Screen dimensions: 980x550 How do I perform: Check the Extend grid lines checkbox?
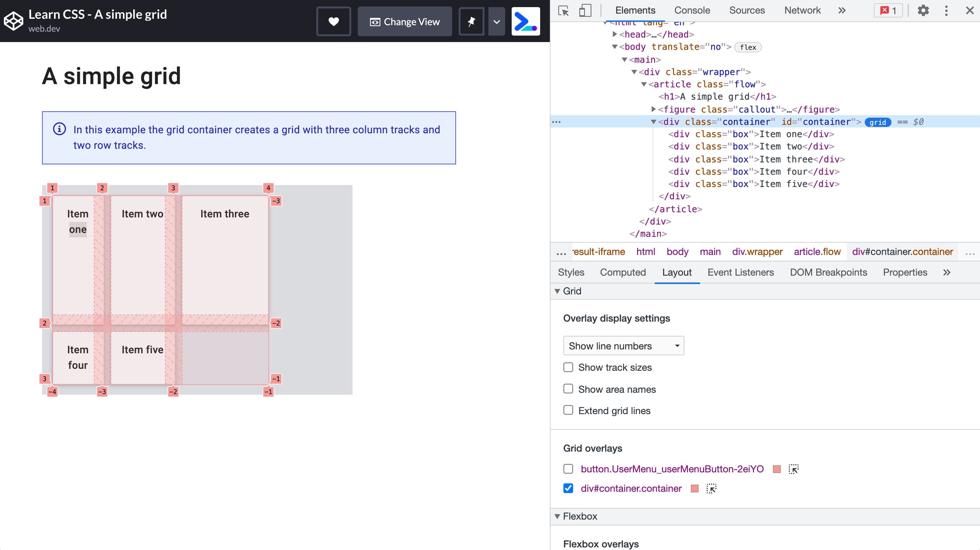click(568, 410)
